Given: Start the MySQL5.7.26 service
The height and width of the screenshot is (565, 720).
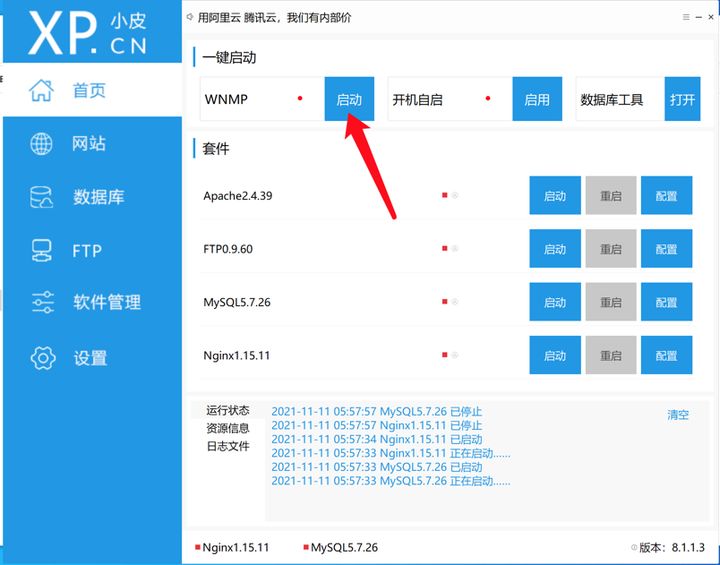Looking at the screenshot, I should pyautogui.click(x=554, y=302).
